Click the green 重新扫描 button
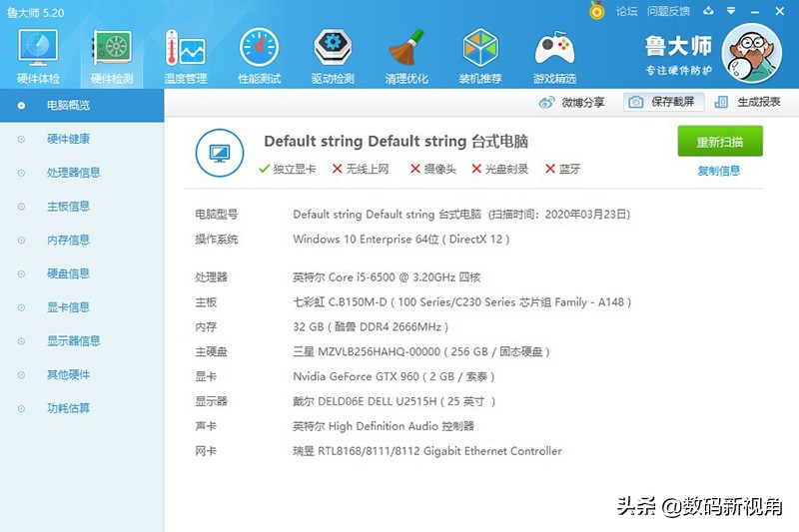Screen dimensions: 799x532 [720, 141]
